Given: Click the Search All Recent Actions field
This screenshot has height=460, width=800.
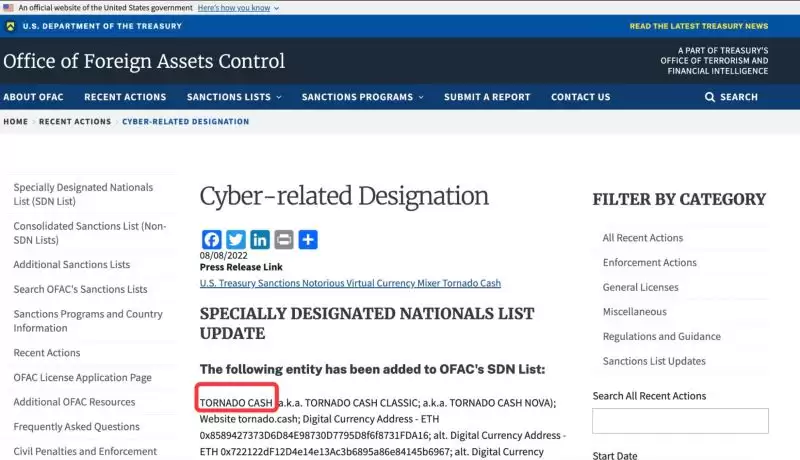Looking at the screenshot, I should [x=680, y=421].
